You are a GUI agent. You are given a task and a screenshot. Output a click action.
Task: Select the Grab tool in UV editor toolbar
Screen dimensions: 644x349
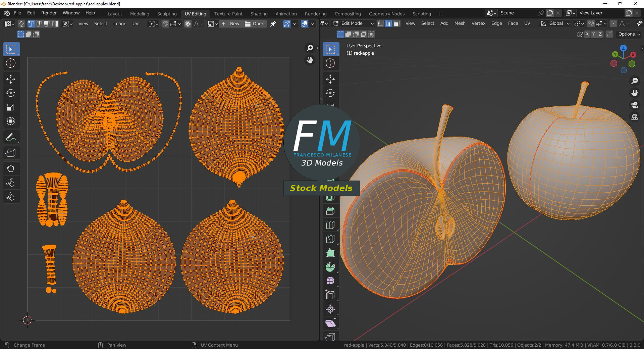[11, 168]
